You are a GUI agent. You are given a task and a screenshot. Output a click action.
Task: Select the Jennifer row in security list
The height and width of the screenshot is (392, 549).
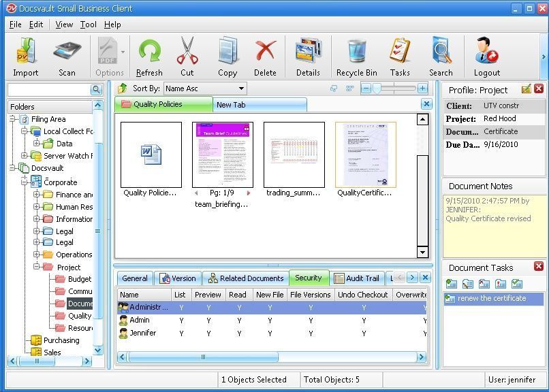tap(143, 333)
